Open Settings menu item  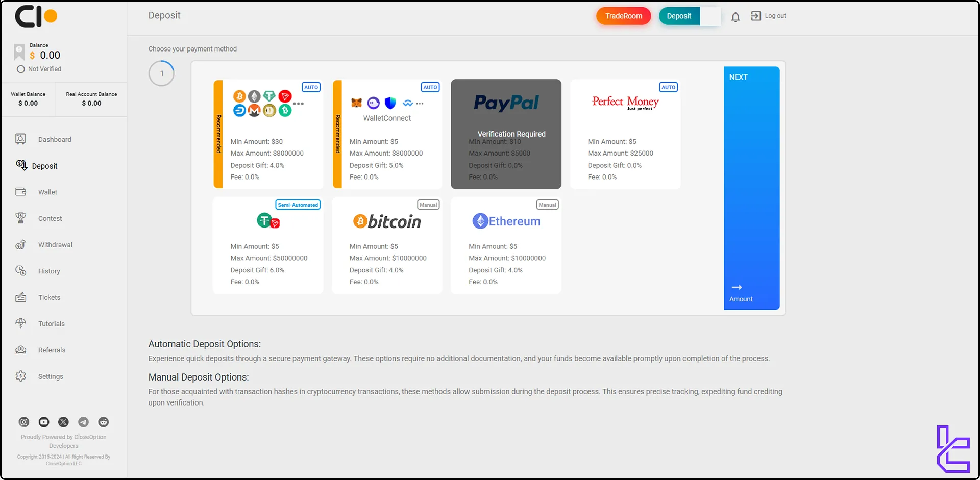pyautogui.click(x=51, y=376)
